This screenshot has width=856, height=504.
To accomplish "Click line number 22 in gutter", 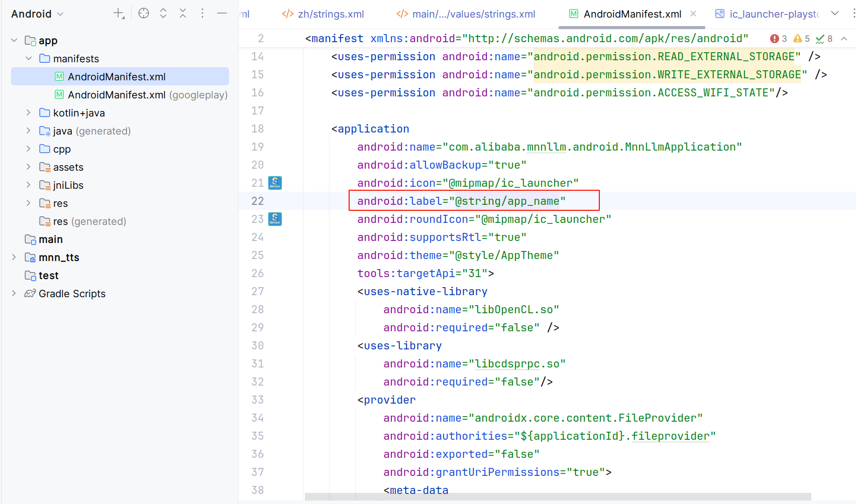I will point(257,201).
